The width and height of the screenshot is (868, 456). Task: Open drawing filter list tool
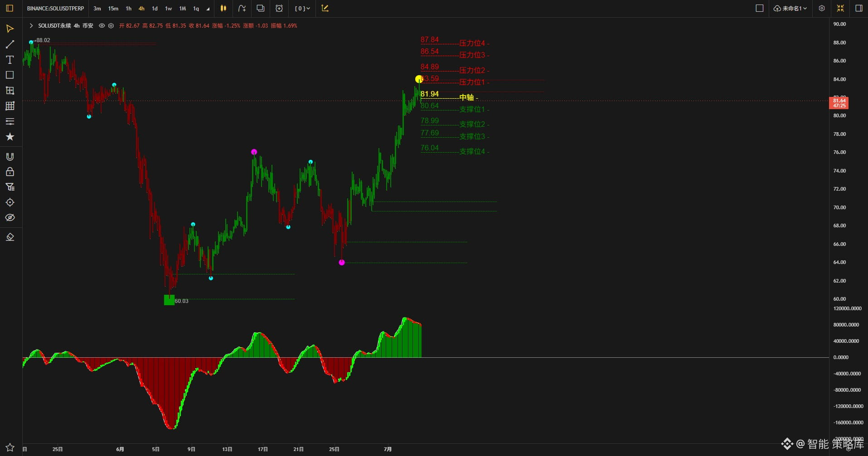coord(10,187)
